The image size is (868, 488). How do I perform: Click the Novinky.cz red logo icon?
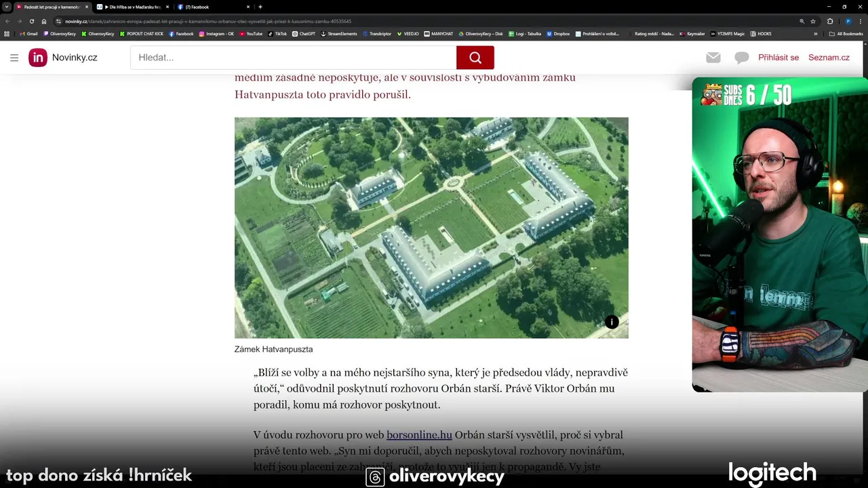[x=38, y=58]
